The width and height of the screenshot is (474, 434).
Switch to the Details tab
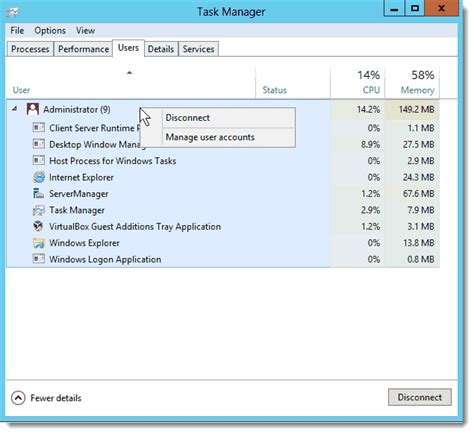tap(161, 49)
